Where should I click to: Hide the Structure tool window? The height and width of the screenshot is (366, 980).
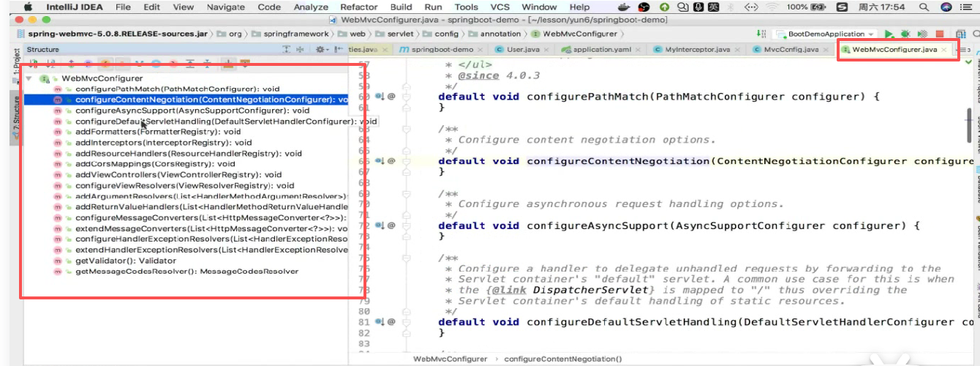pos(339,49)
